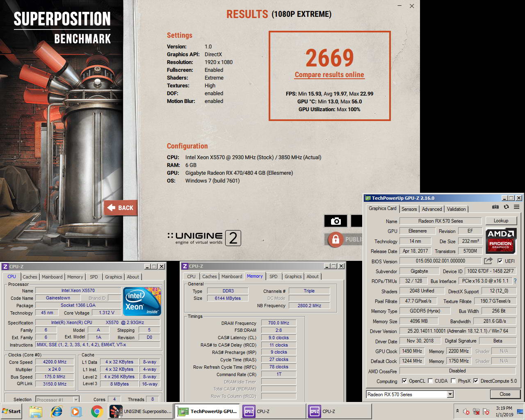Click the Intel Xeon inside logo
This screenshot has height=420, width=525.
click(x=142, y=301)
